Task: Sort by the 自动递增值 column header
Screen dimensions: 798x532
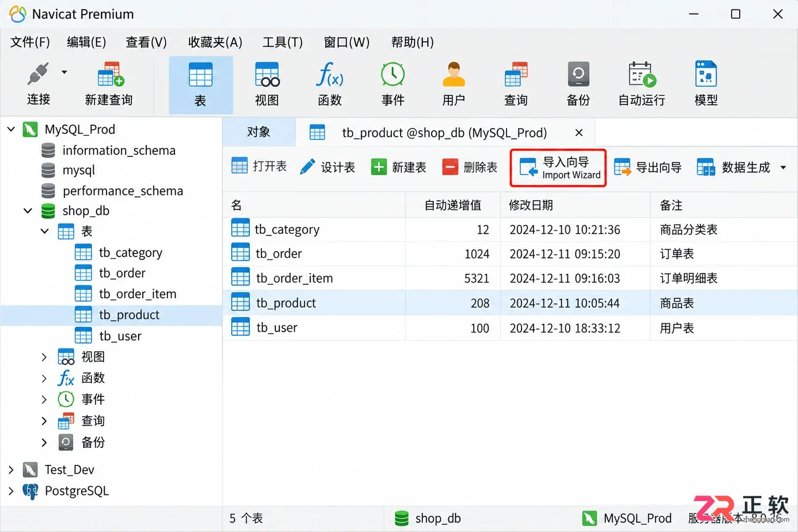Action: point(453,205)
